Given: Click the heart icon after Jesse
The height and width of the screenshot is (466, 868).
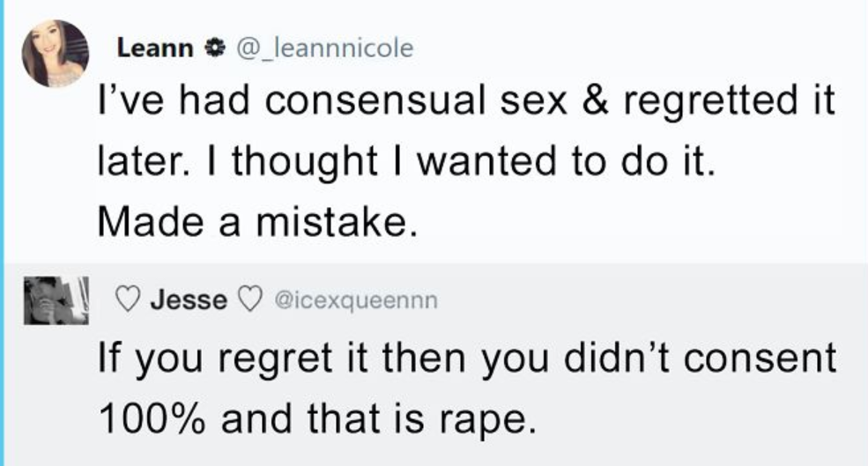Looking at the screenshot, I should coord(249,300).
